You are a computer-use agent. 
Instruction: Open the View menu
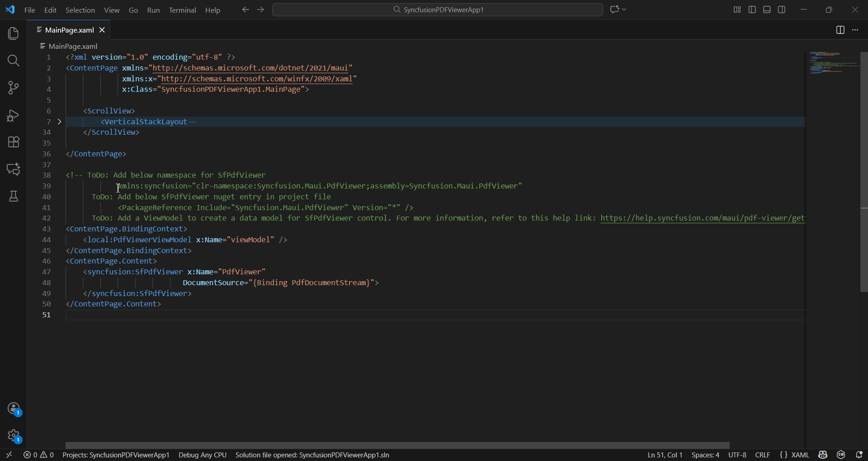coord(112,10)
